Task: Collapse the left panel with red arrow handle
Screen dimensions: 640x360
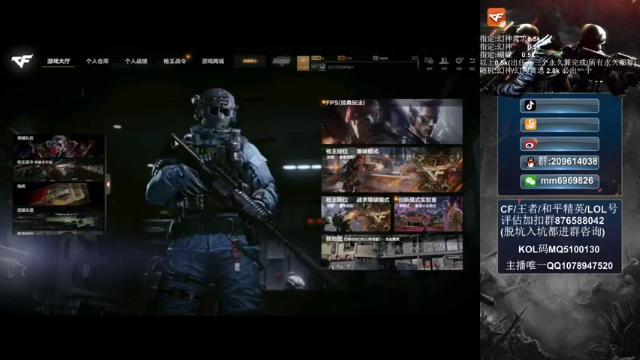Action: click(108, 184)
